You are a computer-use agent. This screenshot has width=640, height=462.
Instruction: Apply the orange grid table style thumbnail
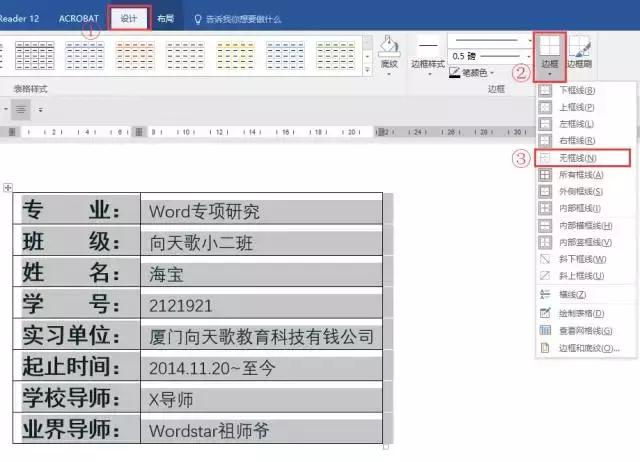pos(135,56)
